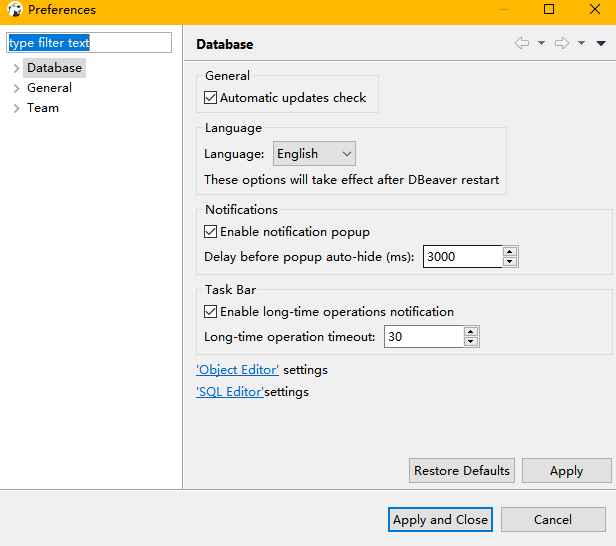
Task: Click Apply and Close button
Action: click(x=440, y=520)
